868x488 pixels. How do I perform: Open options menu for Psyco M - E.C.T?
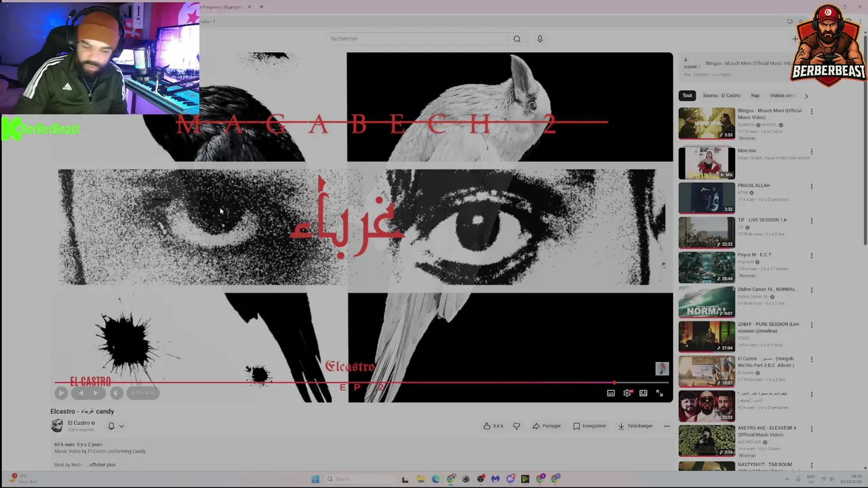(811, 256)
